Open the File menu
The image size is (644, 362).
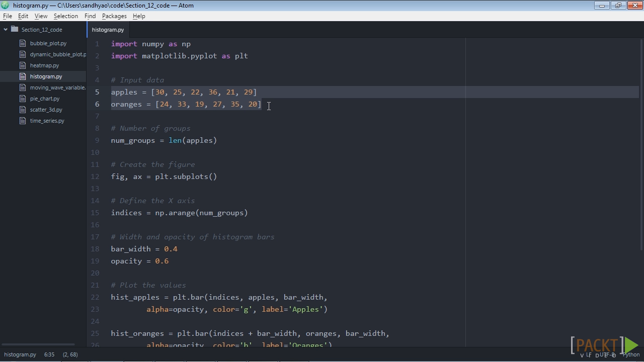click(8, 16)
